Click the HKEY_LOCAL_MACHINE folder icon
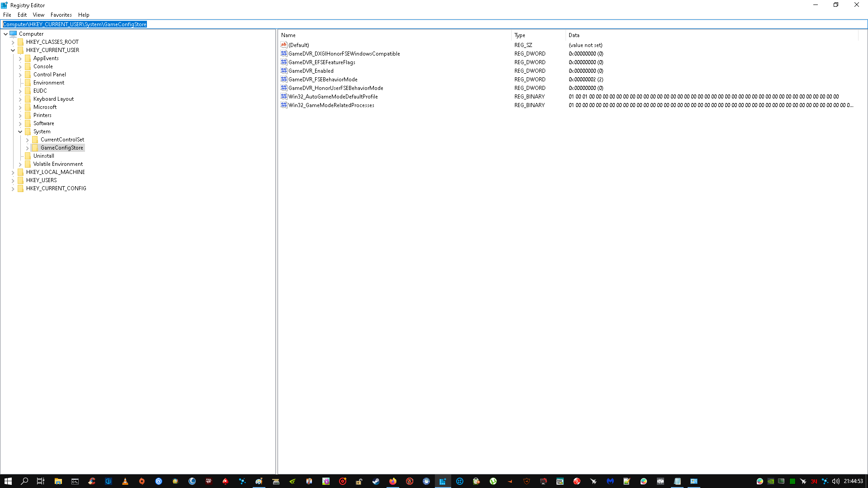 tap(20, 172)
